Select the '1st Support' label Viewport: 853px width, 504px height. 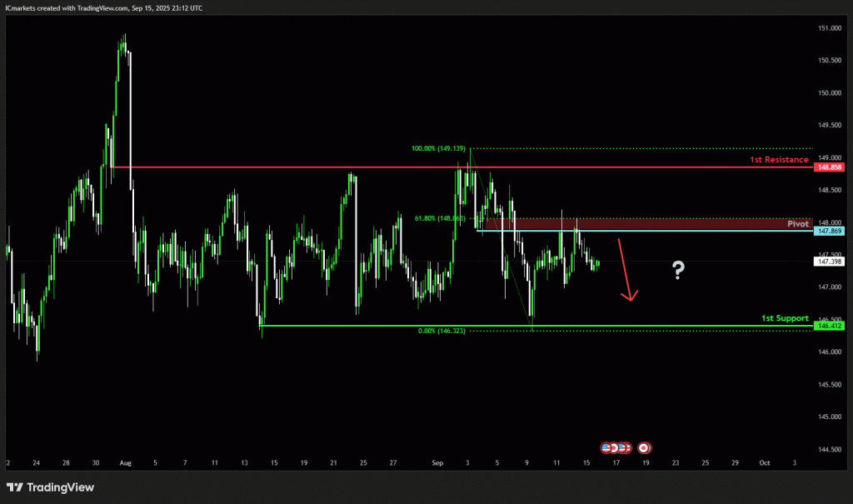[x=785, y=318]
